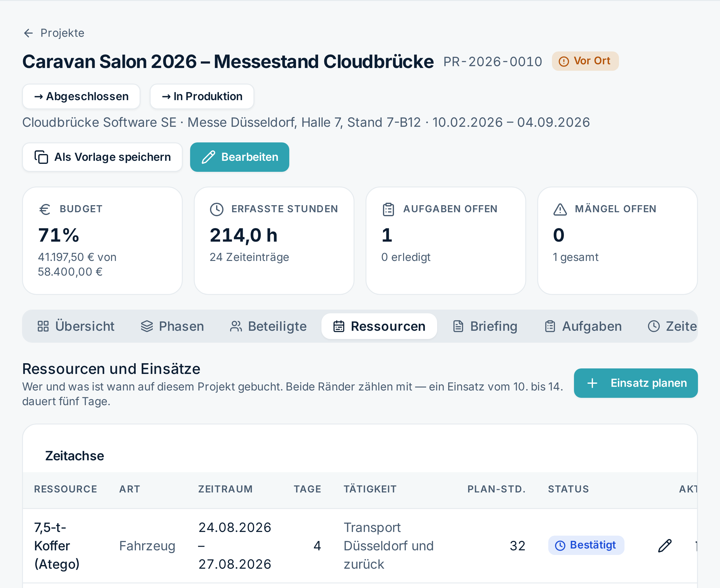720x588 pixels.
Task: Click the Bearbeiten button
Action: pyautogui.click(x=240, y=157)
